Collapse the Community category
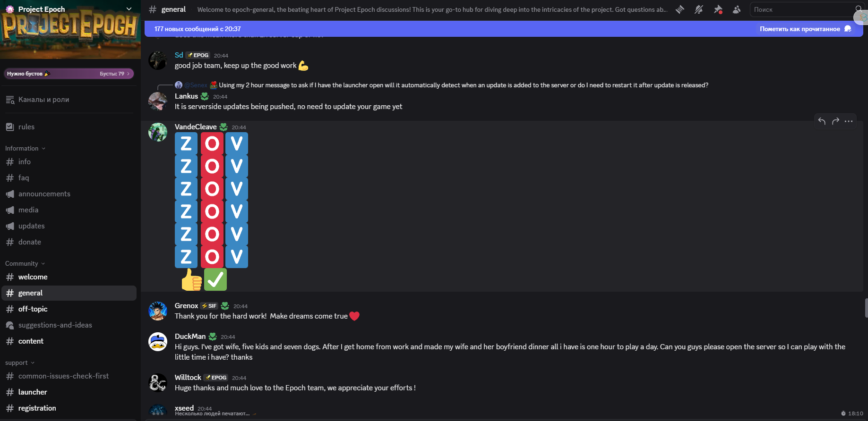The image size is (868, 421). (25, 263)
